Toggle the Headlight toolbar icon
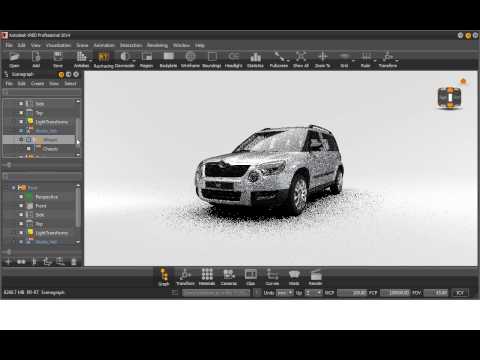 tap(234, 57)
